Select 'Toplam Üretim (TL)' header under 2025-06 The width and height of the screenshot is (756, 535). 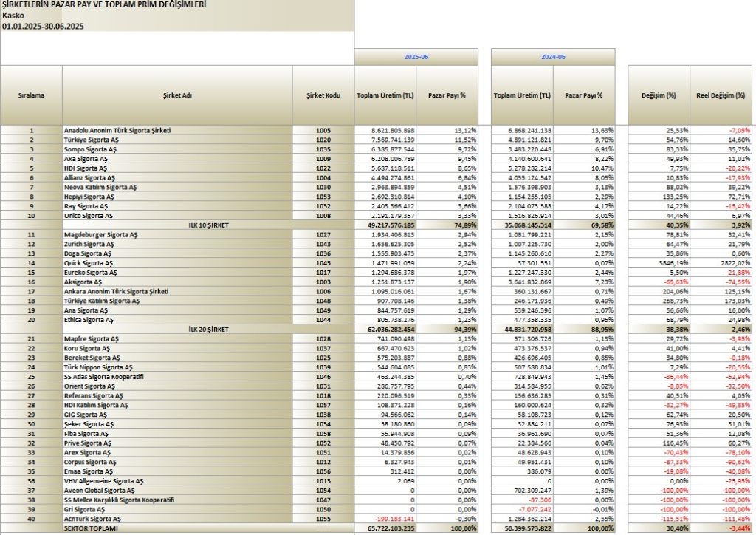385,95
